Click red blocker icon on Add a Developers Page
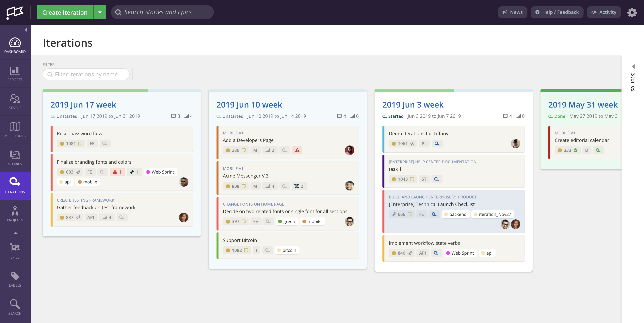 click(297, 150)
